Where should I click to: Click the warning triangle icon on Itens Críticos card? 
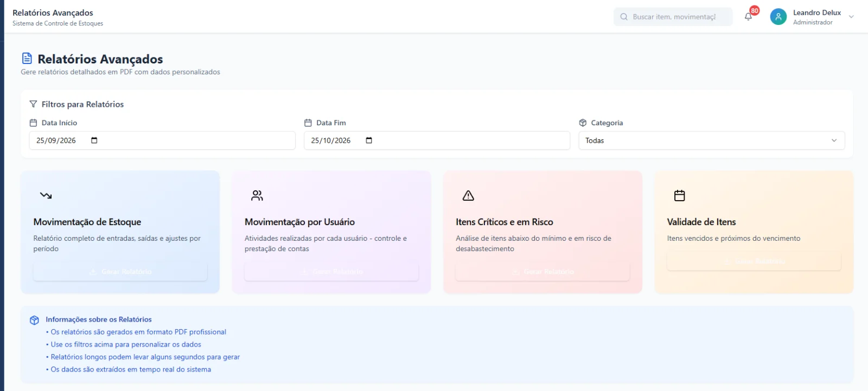pos(468,196)
